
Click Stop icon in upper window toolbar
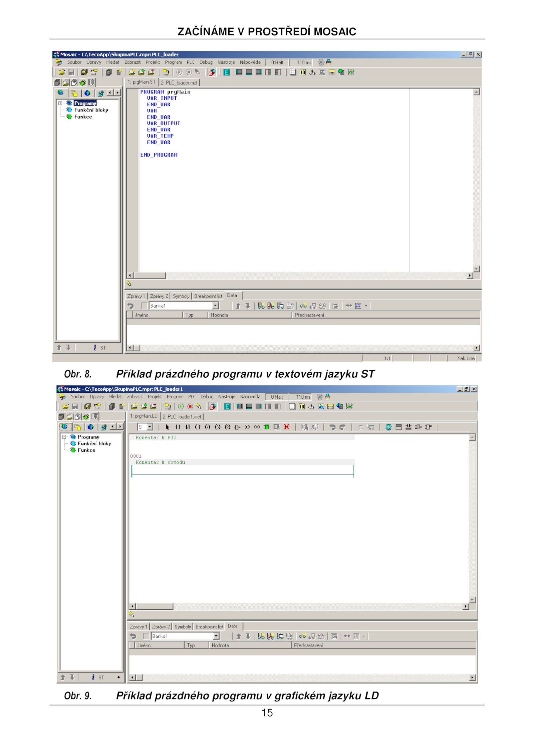coord(189,72)
